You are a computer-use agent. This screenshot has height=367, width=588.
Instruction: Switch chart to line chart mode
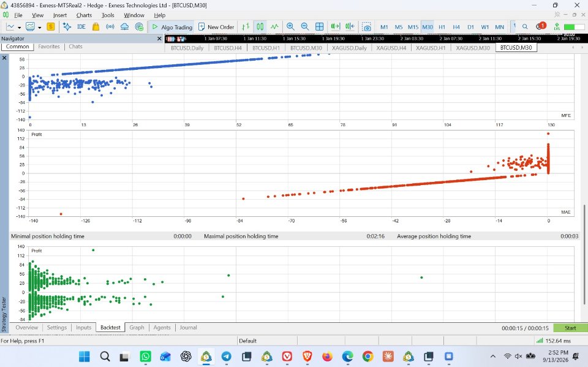274,26
